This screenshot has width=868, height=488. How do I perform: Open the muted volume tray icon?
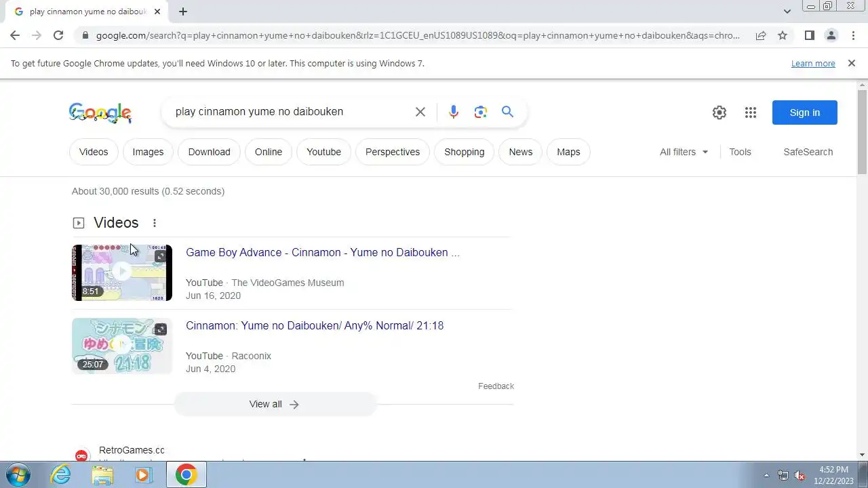tap(800, 475)
